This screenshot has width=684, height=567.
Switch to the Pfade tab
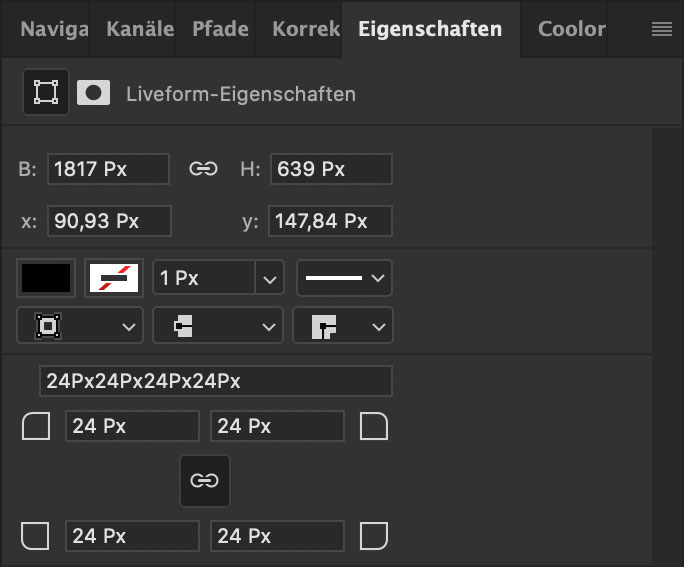220,29
